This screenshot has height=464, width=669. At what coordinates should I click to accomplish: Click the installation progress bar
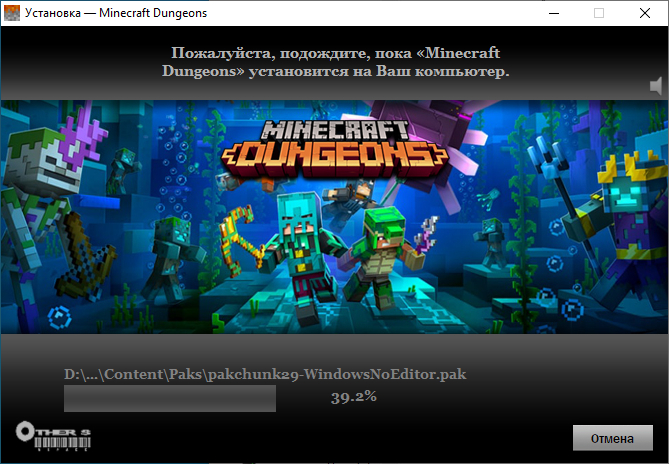click(x=170, y=398)
